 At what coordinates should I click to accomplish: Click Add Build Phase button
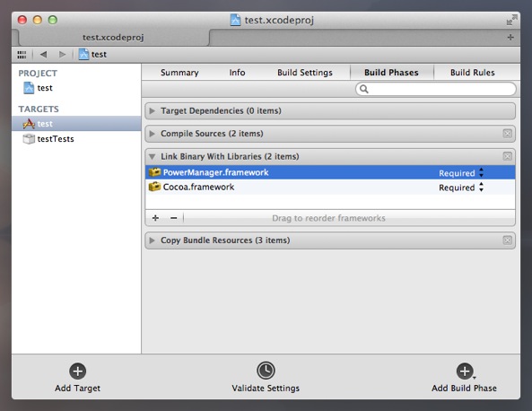(464, 378)
